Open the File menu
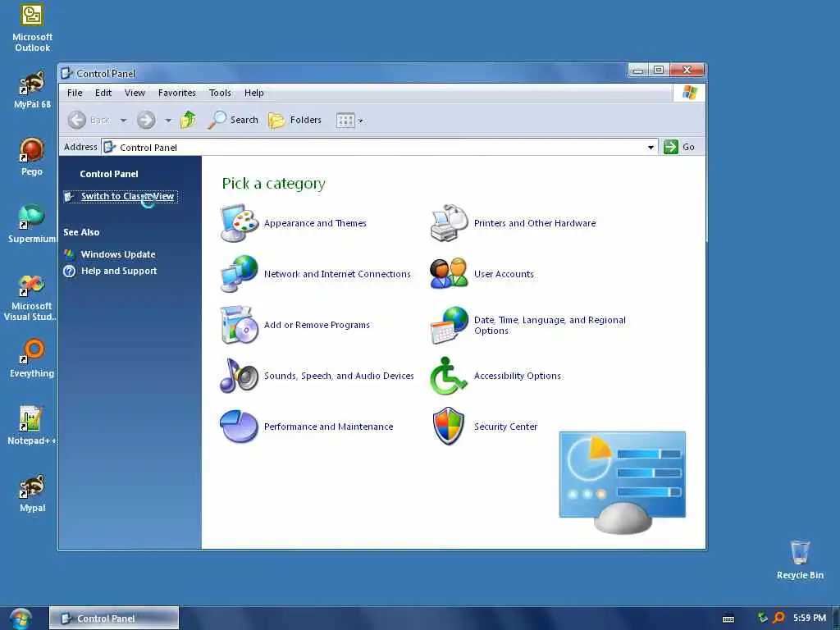The height and width of the screenshot is (630, 840). [75, 93]
